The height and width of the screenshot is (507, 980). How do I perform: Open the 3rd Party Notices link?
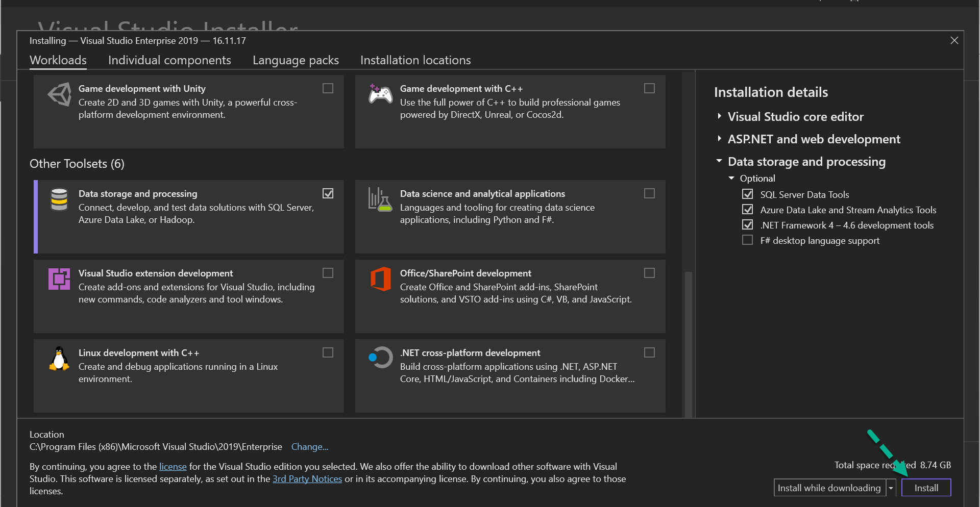coord(307,478)
